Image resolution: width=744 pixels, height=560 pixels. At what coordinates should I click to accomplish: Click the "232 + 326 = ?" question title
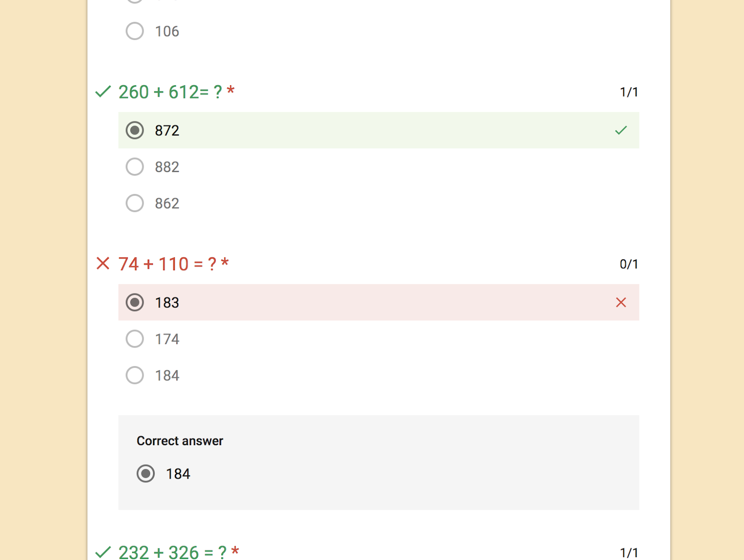[x=172, y=552]
